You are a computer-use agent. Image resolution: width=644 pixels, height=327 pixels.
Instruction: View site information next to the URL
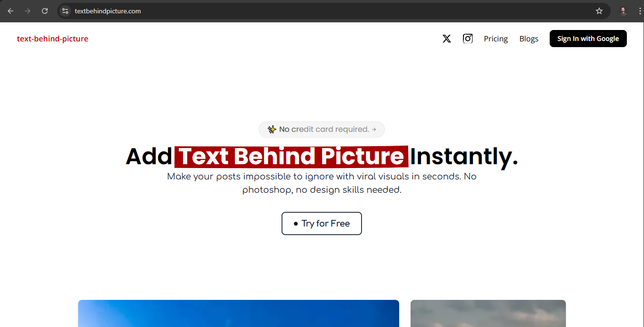(x=65, y=11)
